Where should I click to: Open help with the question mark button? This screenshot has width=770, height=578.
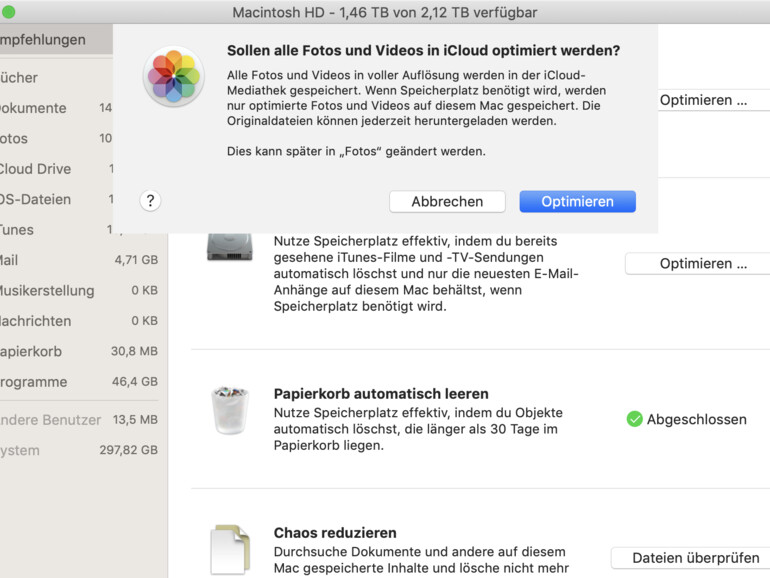point(150,201)
